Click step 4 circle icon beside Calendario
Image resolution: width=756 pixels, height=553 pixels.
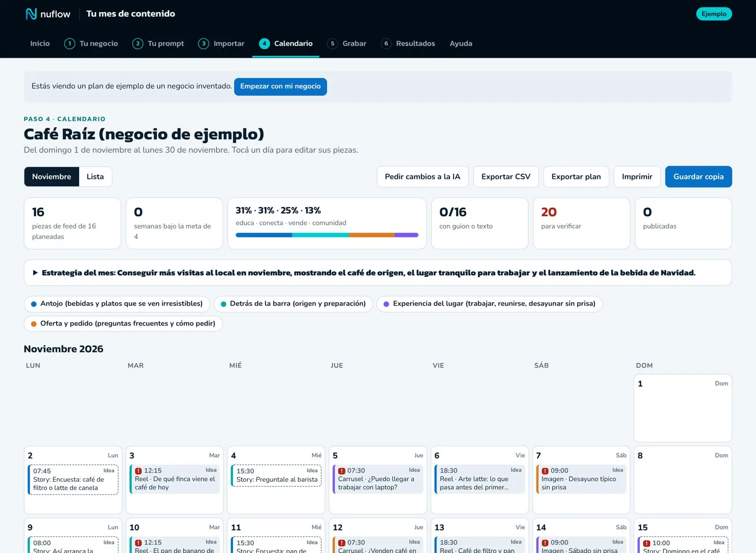pyautogui.click(x=264, y=43)
